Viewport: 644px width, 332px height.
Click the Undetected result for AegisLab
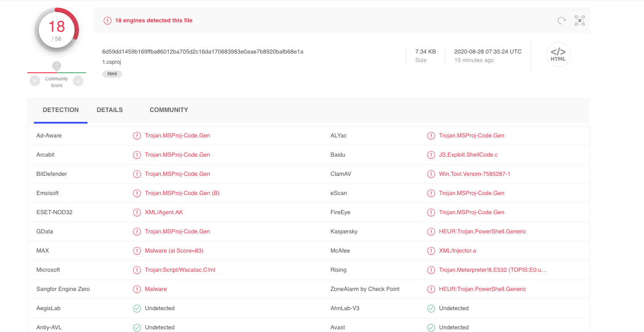tap(160, 308)
